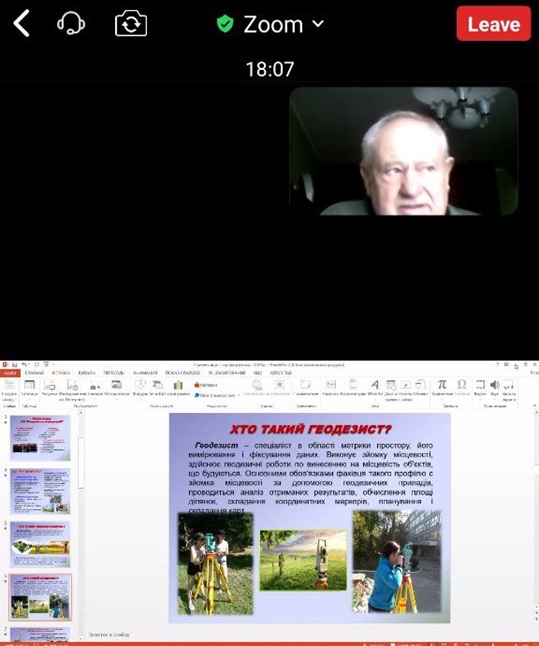Select the middle photo of total station

pos(303,560)
